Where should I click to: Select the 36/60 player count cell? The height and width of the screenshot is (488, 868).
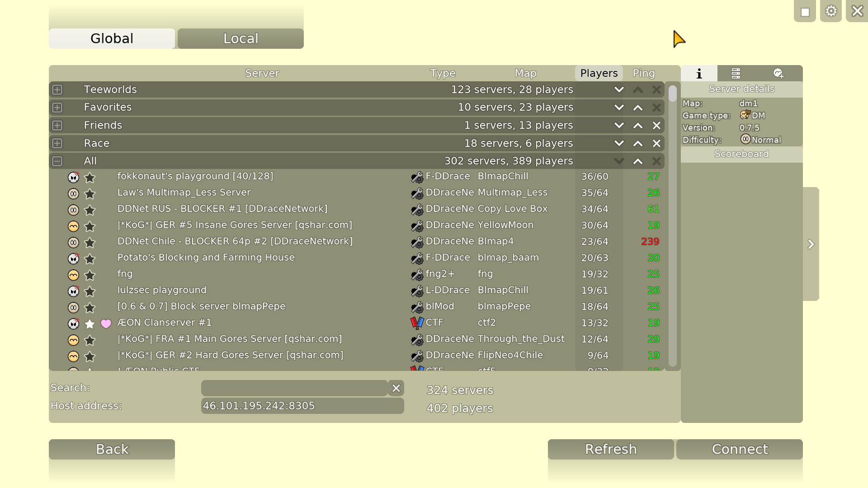[594, 177]
